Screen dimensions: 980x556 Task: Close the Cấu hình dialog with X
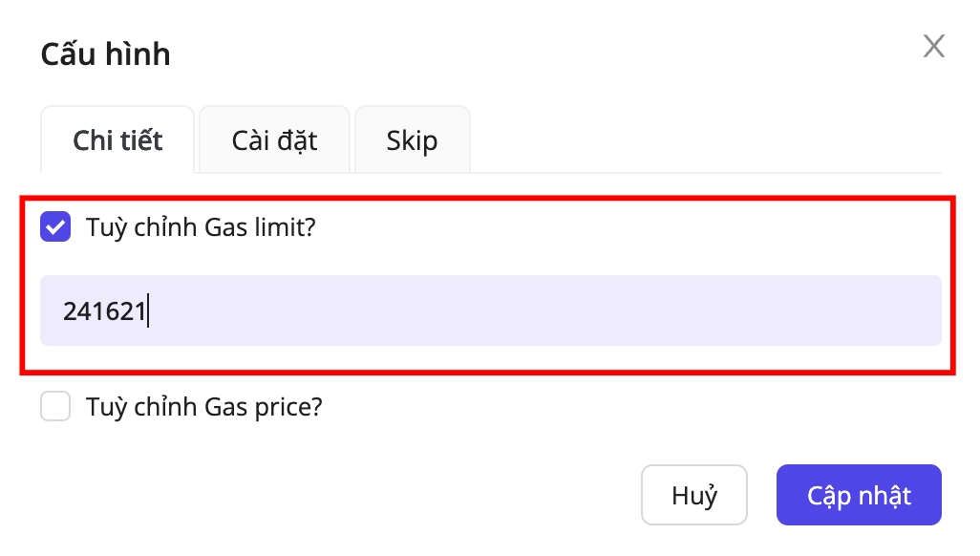coord(933,46)
